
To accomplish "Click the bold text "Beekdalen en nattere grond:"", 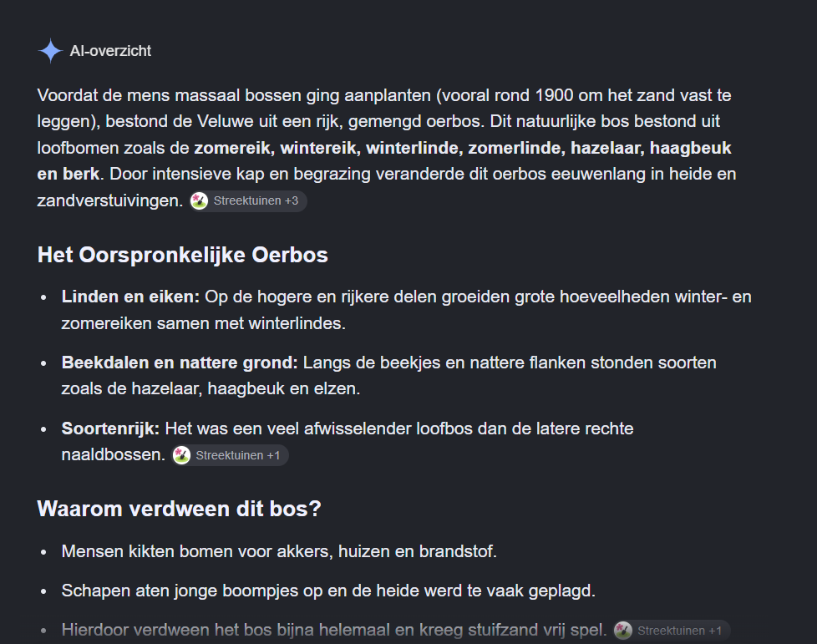I will (180, 363).
